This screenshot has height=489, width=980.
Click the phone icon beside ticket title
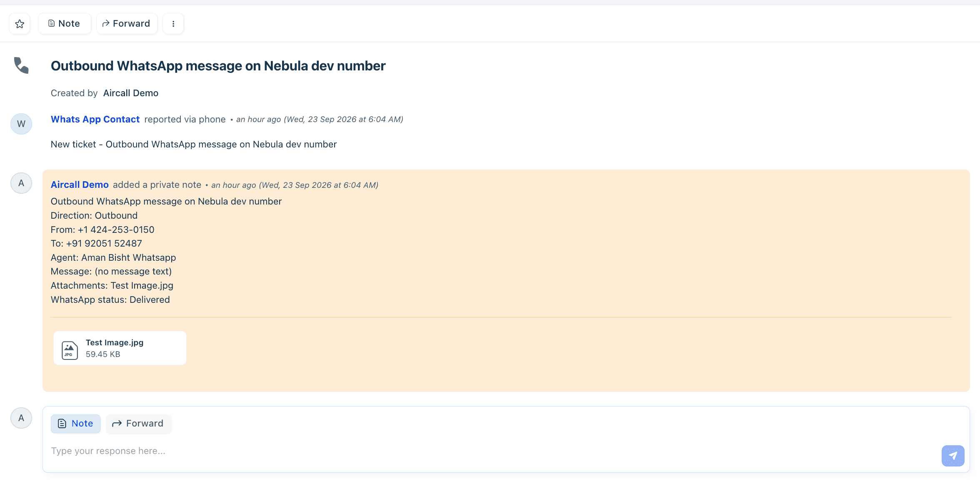pyautogui.click(x=21, y=65)
